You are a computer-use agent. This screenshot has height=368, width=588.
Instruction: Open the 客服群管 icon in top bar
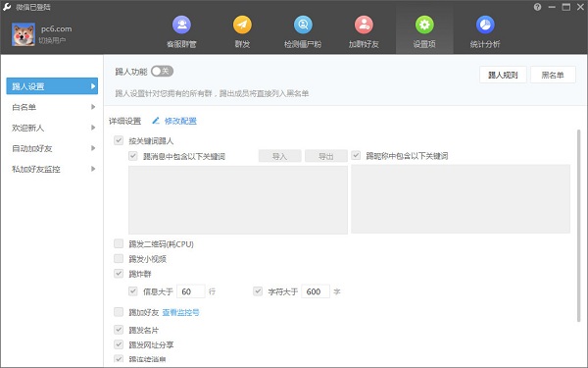pos(181,25)
